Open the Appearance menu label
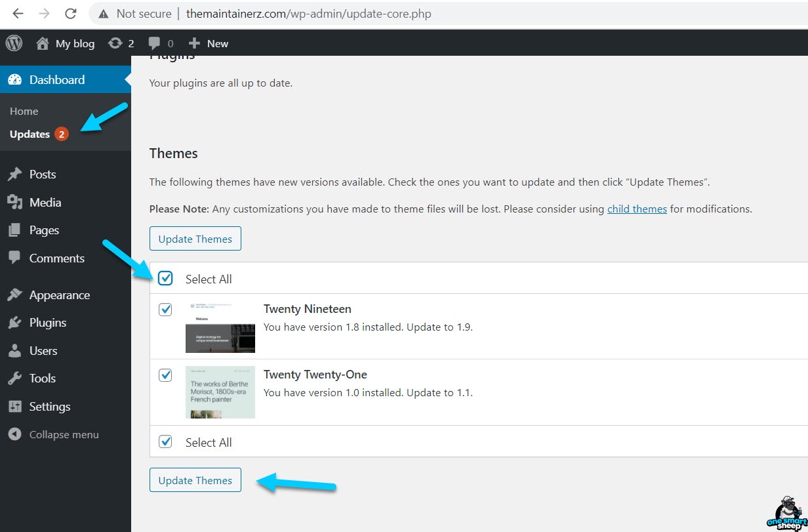 click(x=60, y=295)
